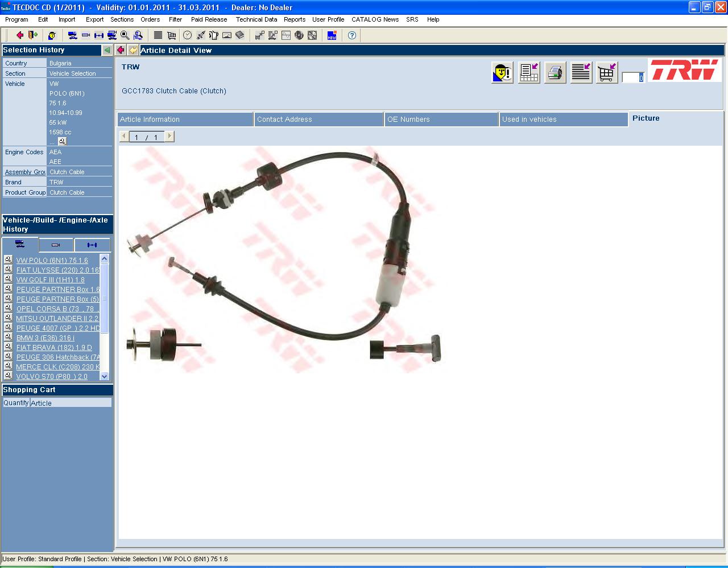Image resolution: width=728 pixels, height=568 pixels.
Task: Click the magnifying glass search toolbar icon
Action: click(125, 35)
